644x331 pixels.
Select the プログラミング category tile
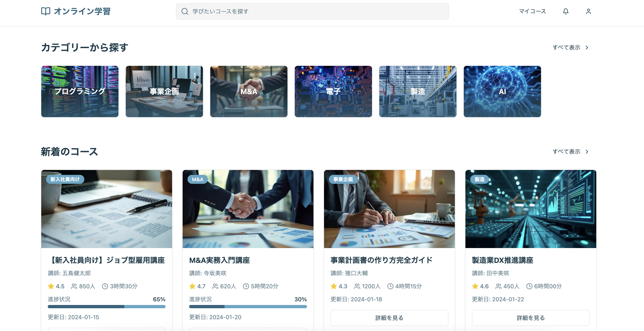click(x=80, y=91)
